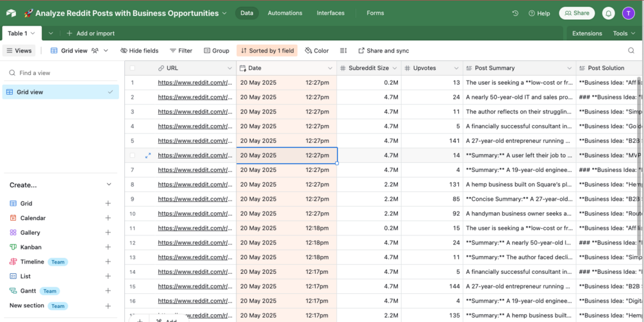
Task: Select the Grid view in sidebar
Action: point(60,92)
